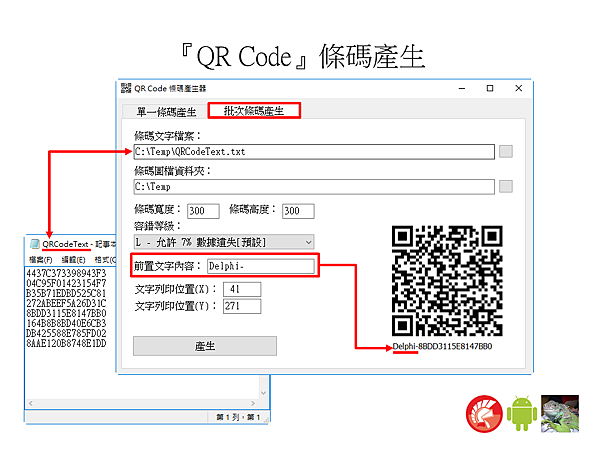
Task: Click the QR Code generator title icon
Action: [126, 88]
